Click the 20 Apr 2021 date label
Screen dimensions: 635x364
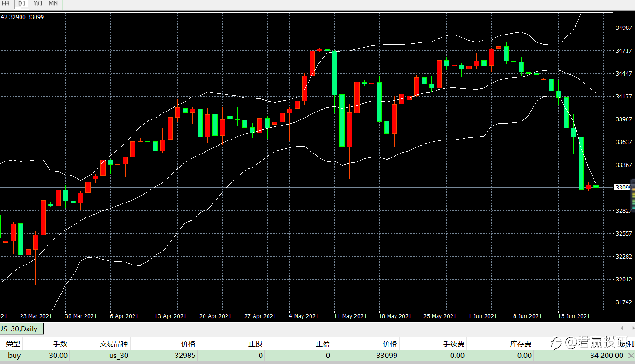pos(215,316)
